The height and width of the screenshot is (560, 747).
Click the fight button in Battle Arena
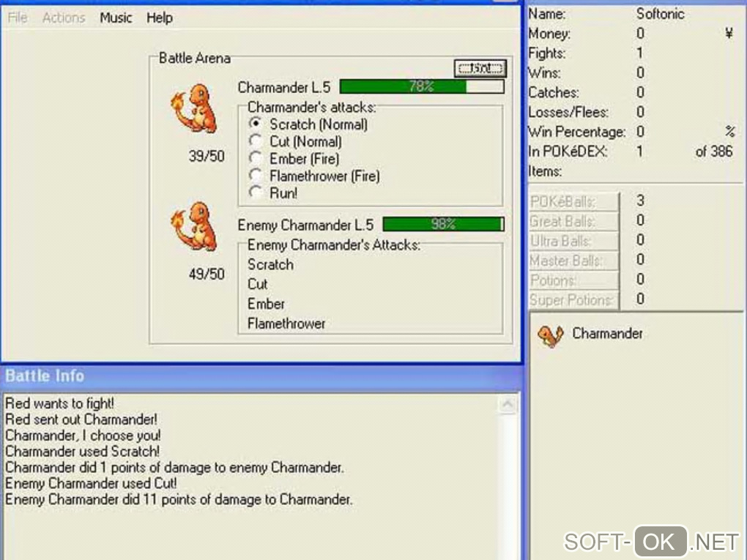480,68
